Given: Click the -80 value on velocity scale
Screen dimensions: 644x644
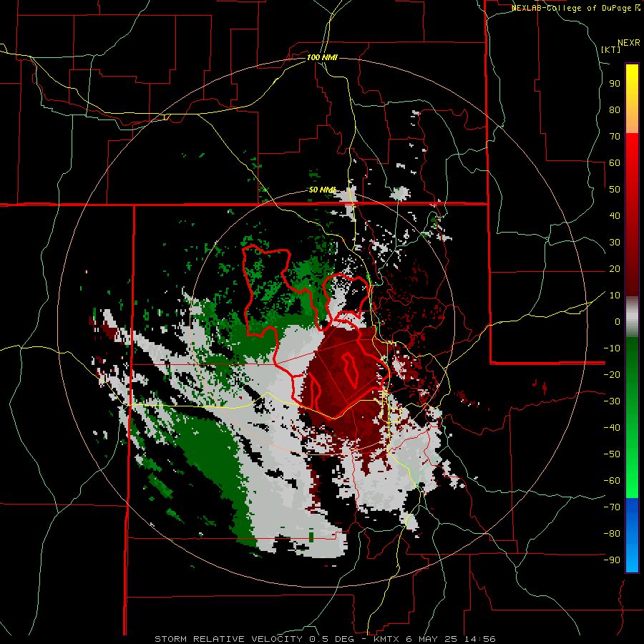Looking at the screenshot, I should [x=612, y=534].
